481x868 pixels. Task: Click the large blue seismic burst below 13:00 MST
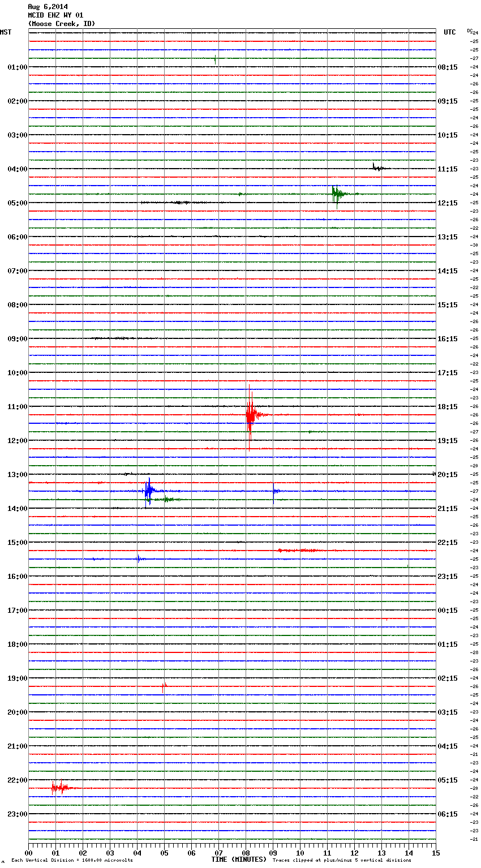pyautogui.click(x=149, y=491)
